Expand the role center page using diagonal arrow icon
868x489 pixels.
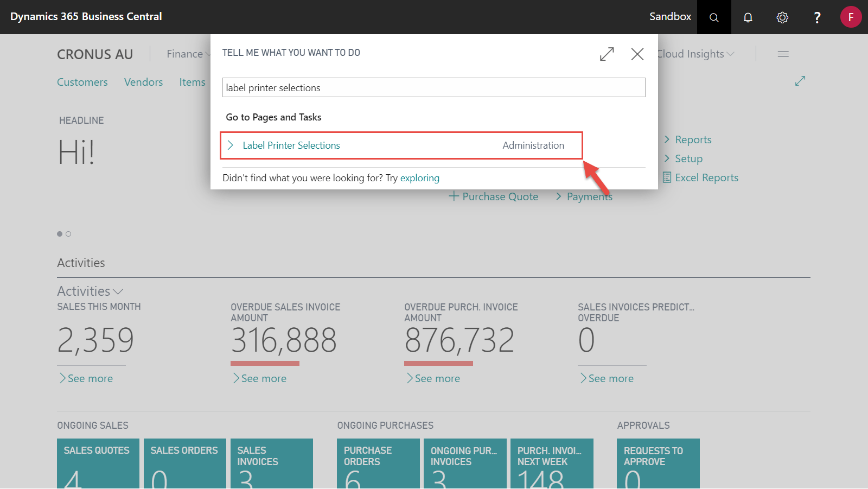[800, 81]
